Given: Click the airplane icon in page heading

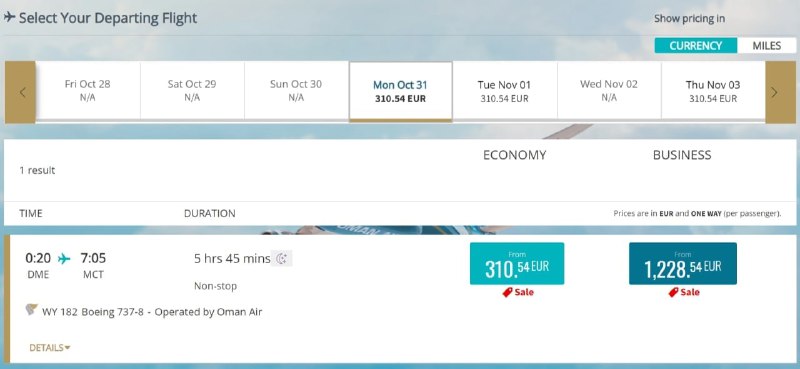Looking at the screenshot, I should [9, 17].
